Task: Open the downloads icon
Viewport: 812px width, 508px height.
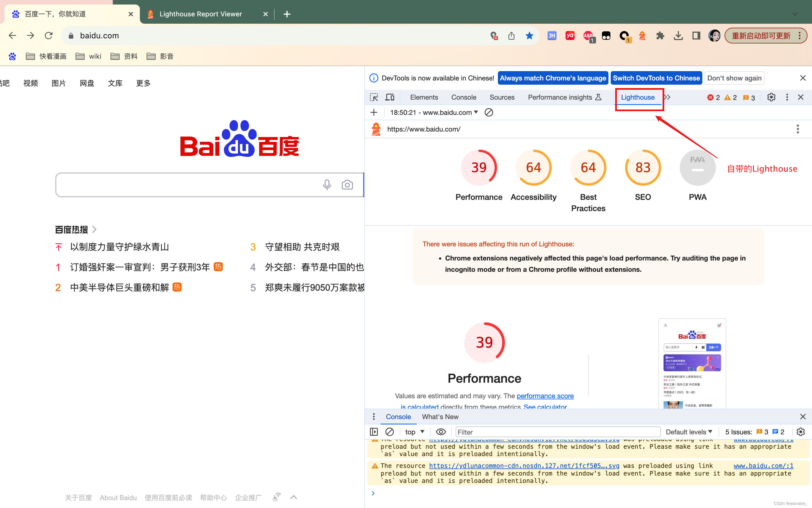Action: [x=678, y=36]
